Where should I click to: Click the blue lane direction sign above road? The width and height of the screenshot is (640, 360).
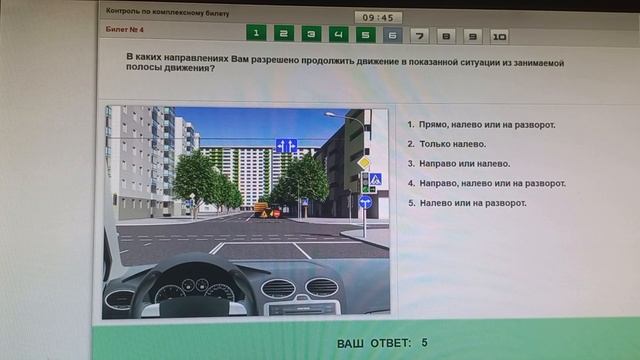pos(286,146)
